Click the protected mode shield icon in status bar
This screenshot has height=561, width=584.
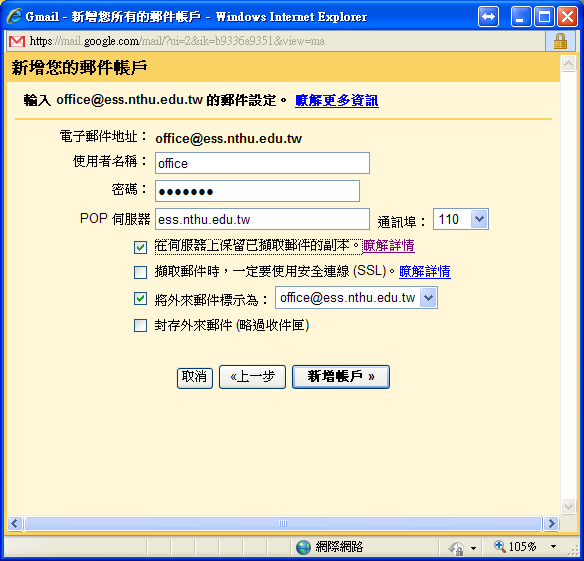[456, 548]
